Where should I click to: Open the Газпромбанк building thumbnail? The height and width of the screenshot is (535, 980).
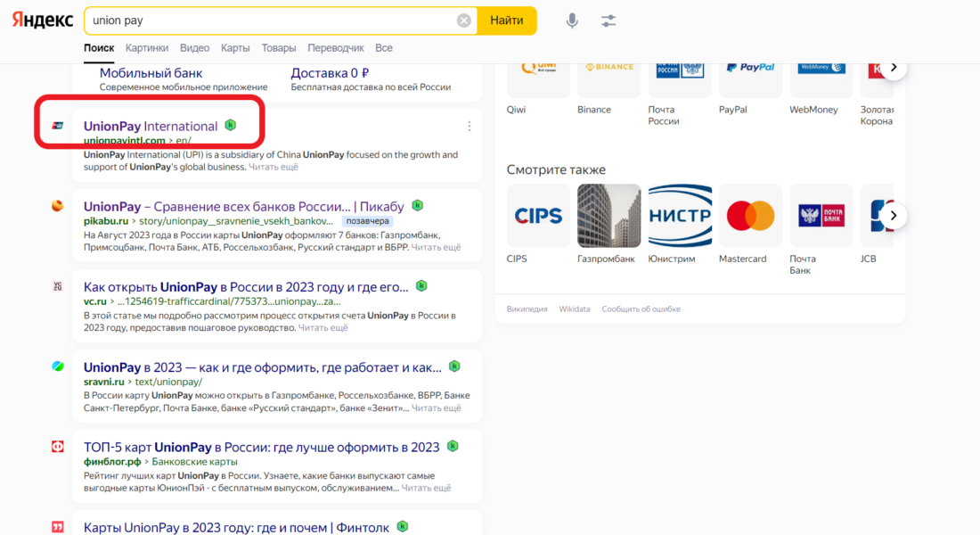608,216
